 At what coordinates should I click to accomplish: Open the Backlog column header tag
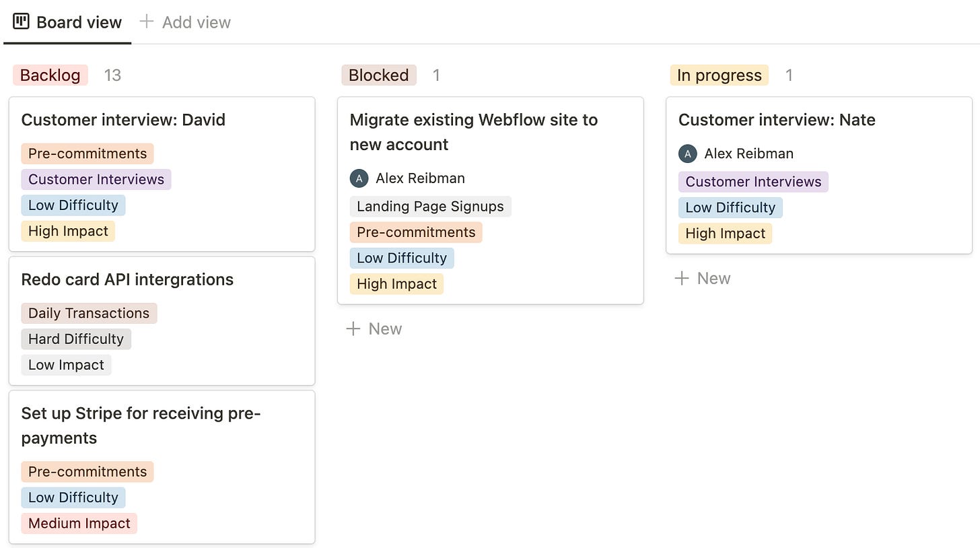(50, 75)
